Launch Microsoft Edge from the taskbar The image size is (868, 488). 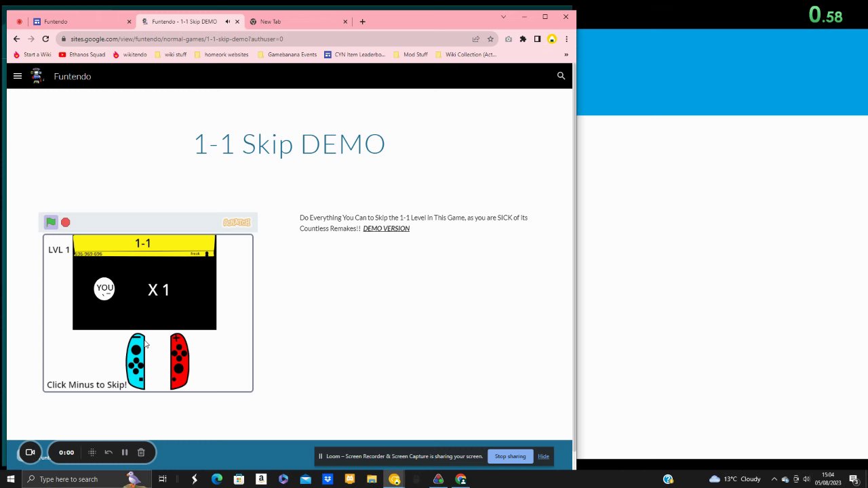(217, 479)
